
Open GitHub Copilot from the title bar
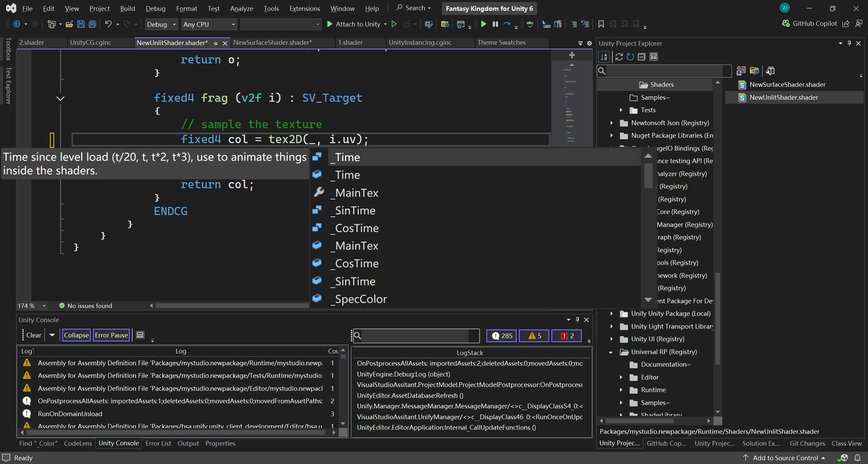click(x=809, y=24)
